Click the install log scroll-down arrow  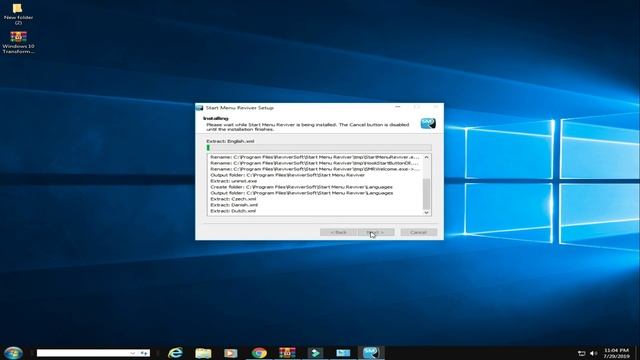[427, 212]
